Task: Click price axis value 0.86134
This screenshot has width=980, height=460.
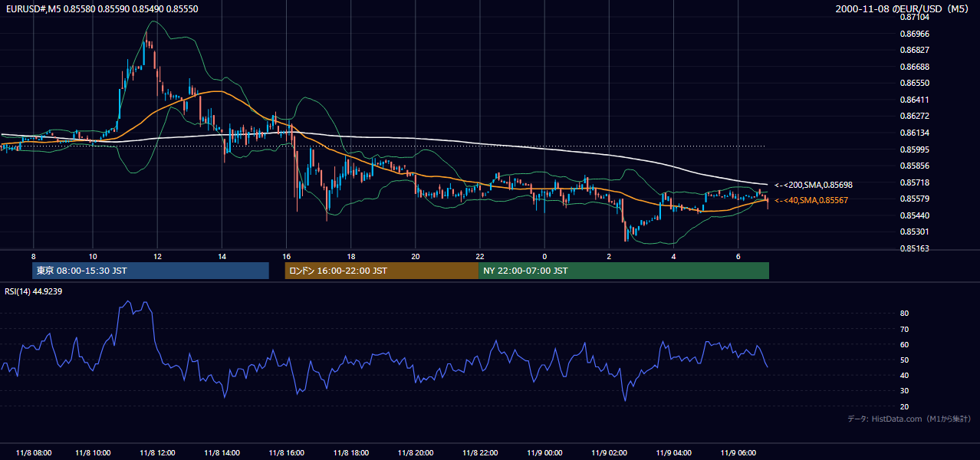Action: (x=914, y=133)
